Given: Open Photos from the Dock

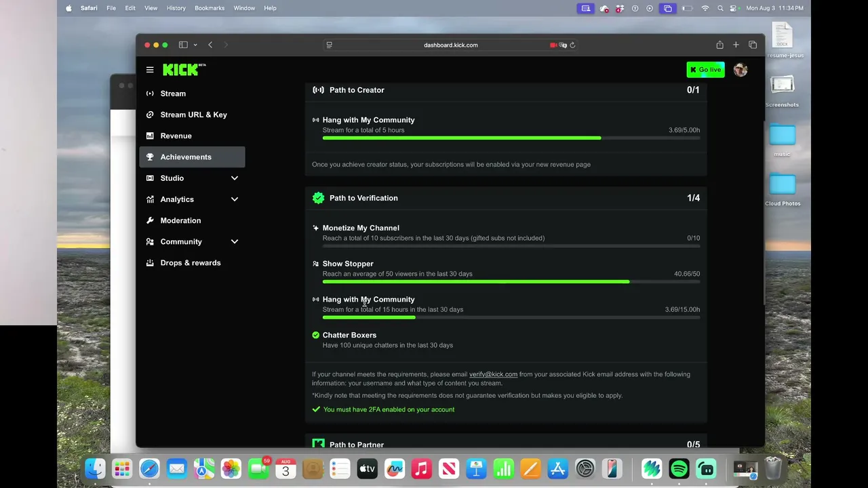Looking at the screenshot, I should [x=231, y=468].
